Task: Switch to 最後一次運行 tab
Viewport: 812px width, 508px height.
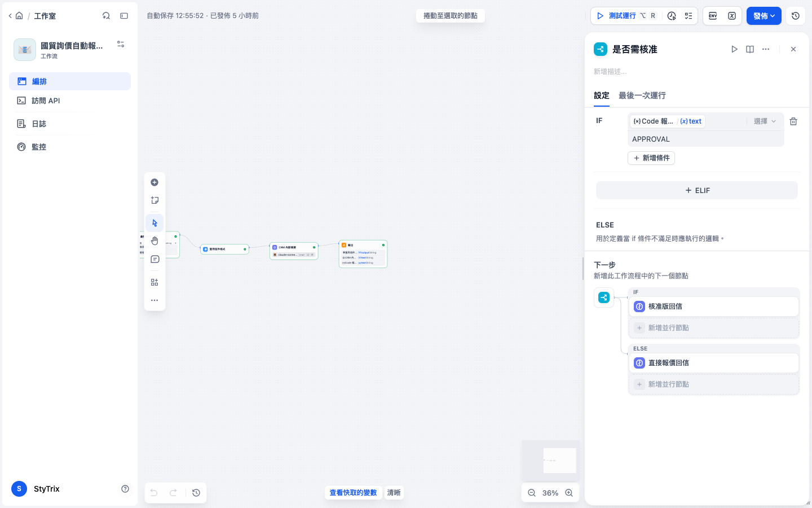Action: (x=642, y=95)
